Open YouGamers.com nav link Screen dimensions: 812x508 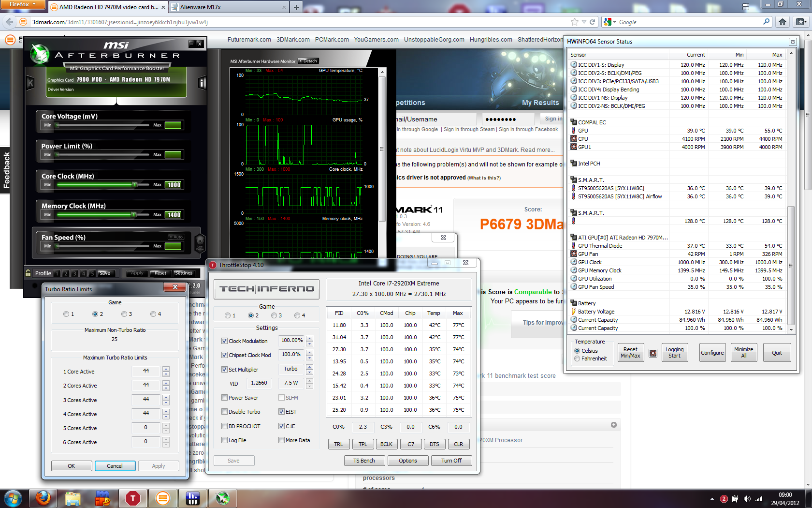[x=376, y=40]
